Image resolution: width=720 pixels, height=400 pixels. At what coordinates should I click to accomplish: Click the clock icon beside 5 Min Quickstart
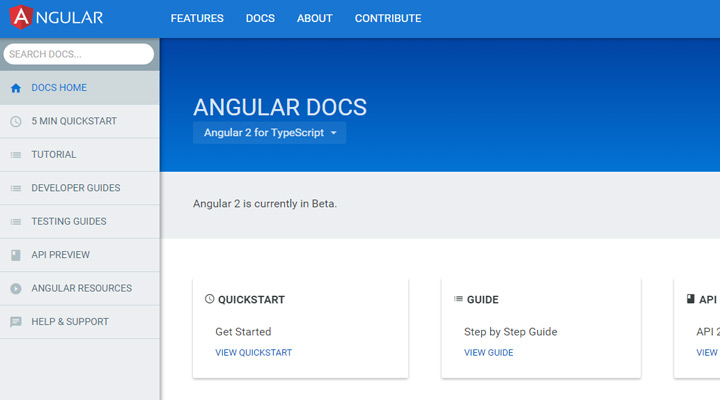16,121
